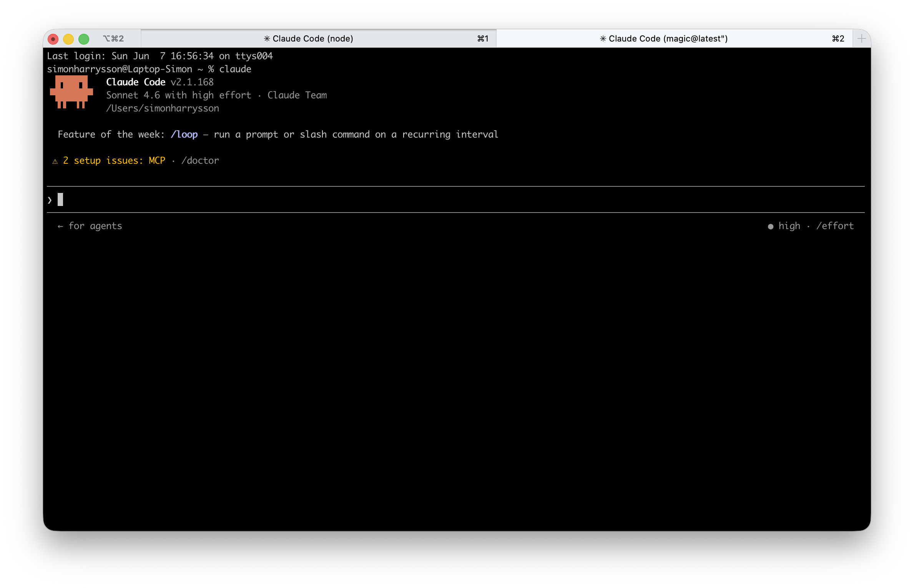Click the prompt chevron before the cursor

pyautogui.click(x=50, y=200)
